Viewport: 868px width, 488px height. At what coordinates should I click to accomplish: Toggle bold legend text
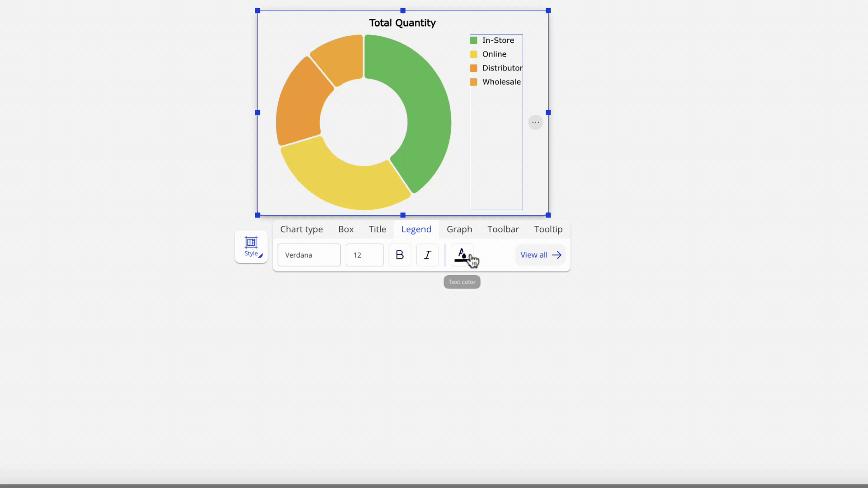click(400, 255)
